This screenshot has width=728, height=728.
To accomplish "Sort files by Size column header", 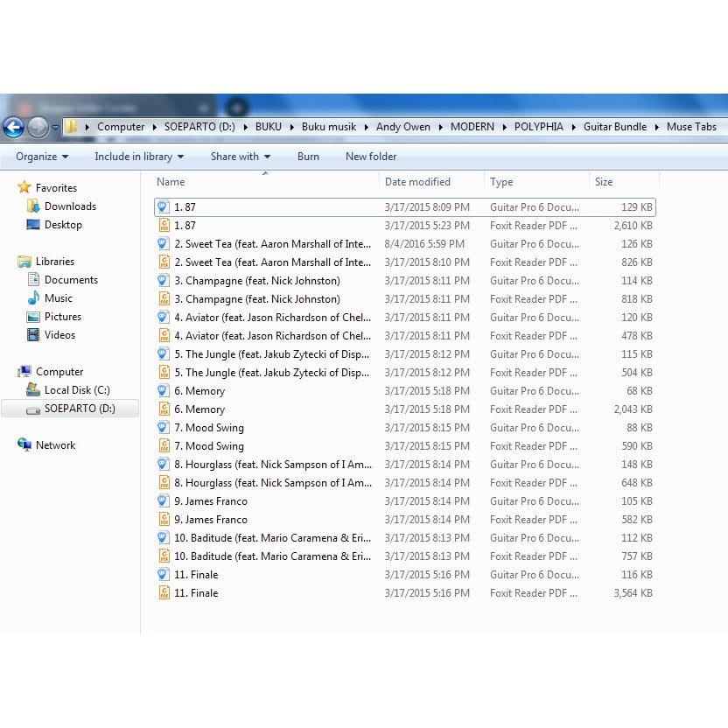I will (604, 182).
